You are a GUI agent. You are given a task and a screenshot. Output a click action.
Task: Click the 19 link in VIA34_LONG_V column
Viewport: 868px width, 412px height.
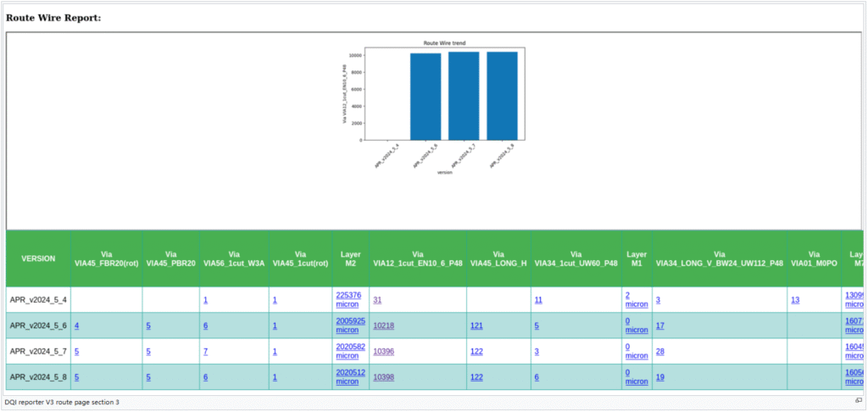(x=659, y=376)
